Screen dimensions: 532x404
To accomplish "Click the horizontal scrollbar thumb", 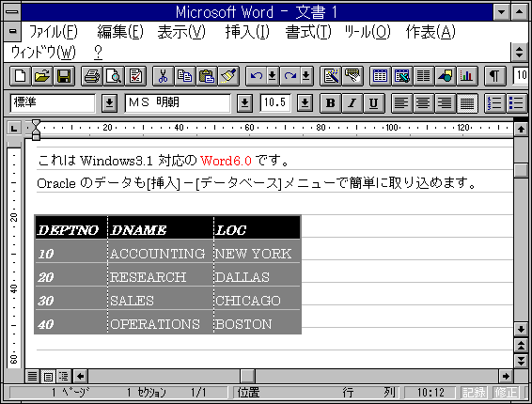I will [x=248, y=376].
